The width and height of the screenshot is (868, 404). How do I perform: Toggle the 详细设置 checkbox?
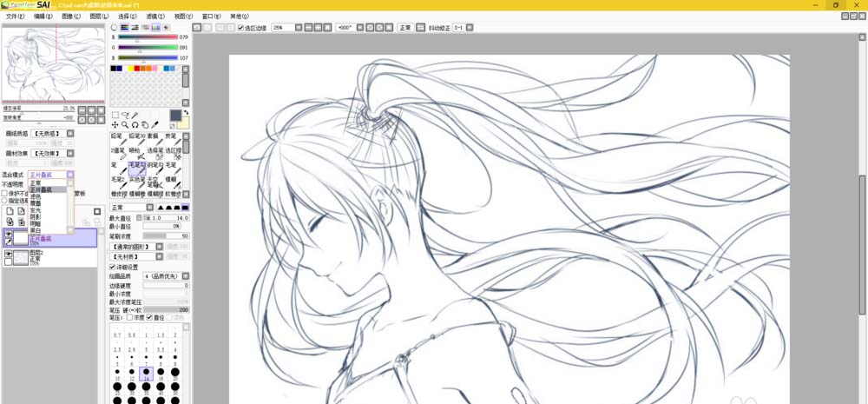pyautogui.click(x=113, y=267)
